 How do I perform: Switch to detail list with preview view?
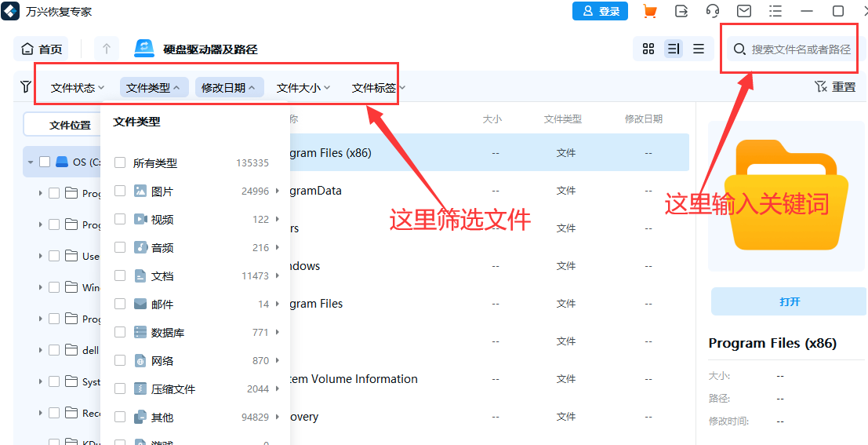pyautogui.click(x=674, y=49)
